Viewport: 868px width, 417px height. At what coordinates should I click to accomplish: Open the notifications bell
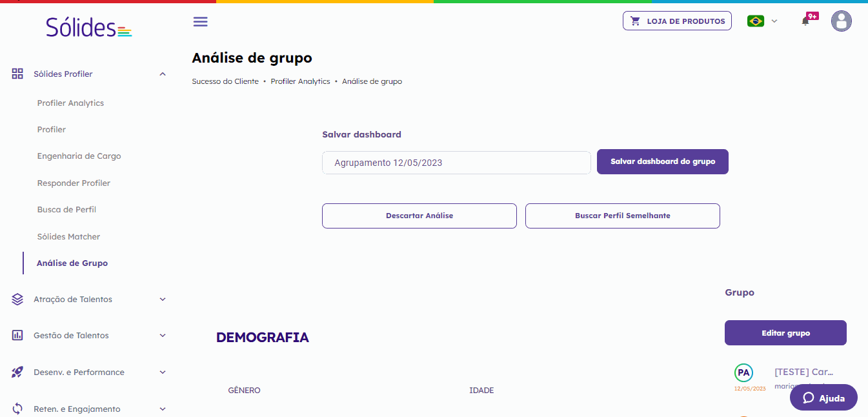[x=805, y=21]
